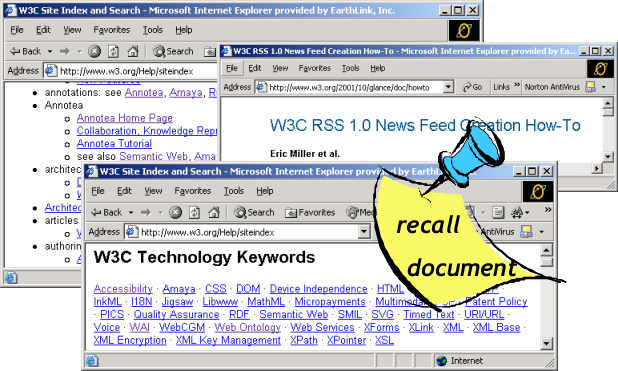Open the Back history dropdown in the front window

pos(131,213)
